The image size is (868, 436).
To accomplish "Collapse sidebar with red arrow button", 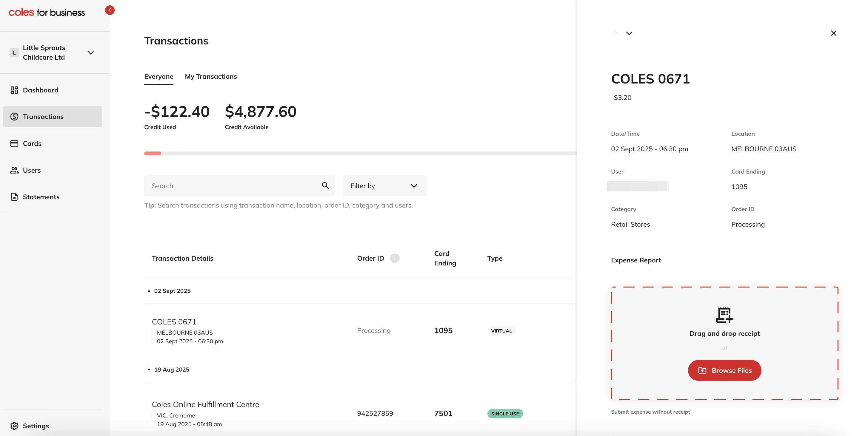I will click(110, 10).
